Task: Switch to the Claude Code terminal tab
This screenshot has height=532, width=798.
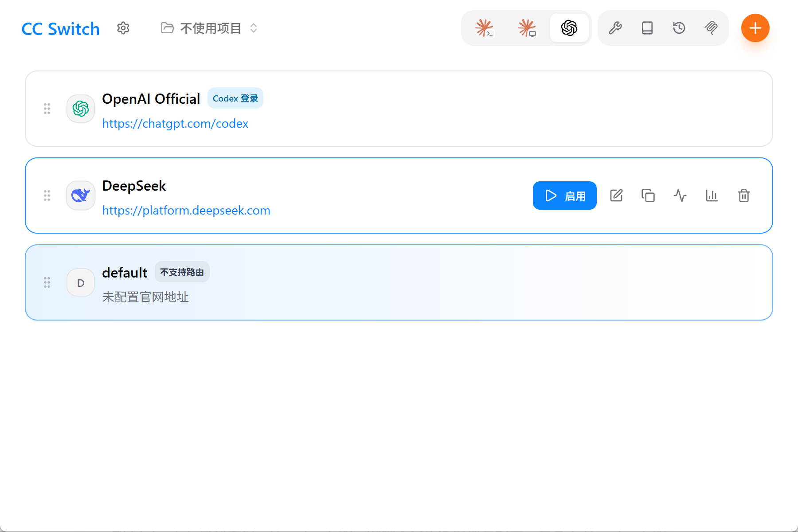Action: [484, 28]
